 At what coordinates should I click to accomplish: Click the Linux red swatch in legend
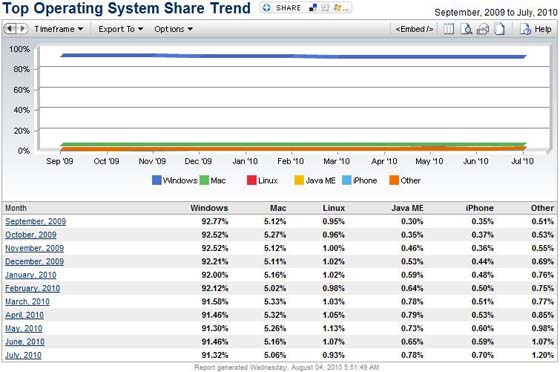[x=251, y=180]
